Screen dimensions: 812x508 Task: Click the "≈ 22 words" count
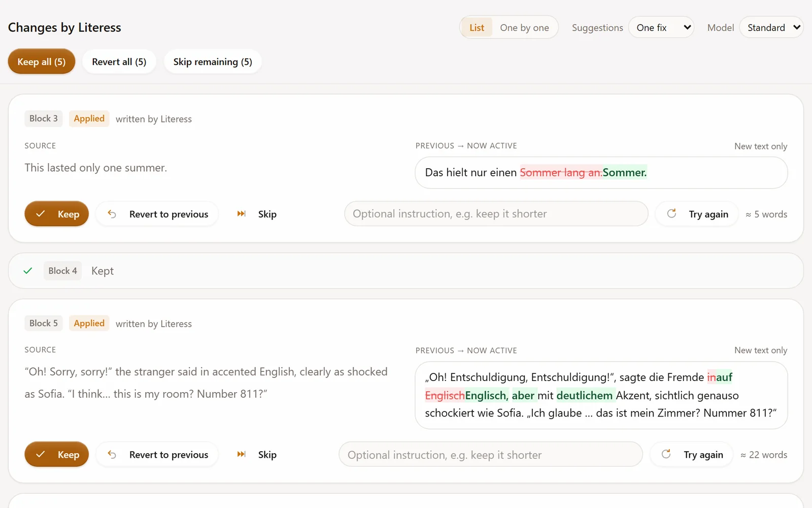[764, 455]
